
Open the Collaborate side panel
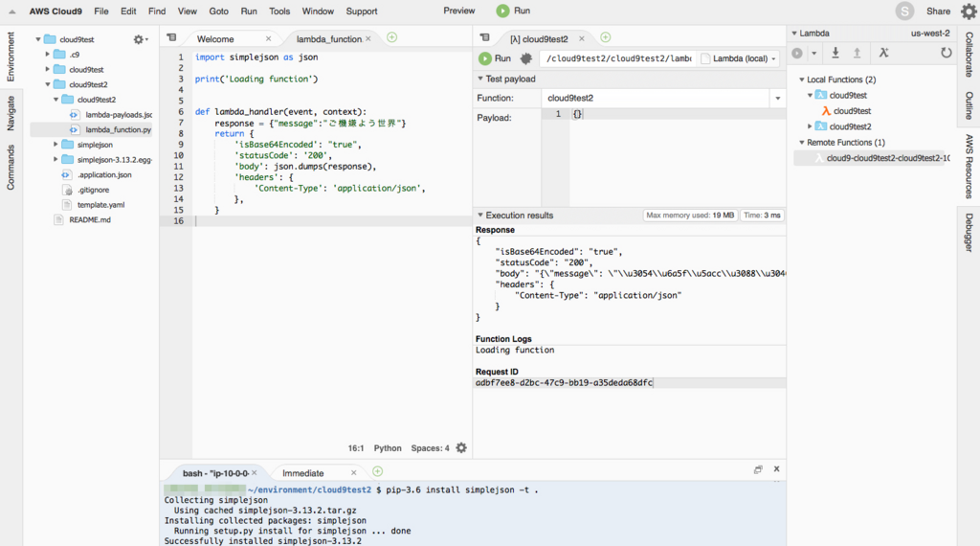coord(969,55)
